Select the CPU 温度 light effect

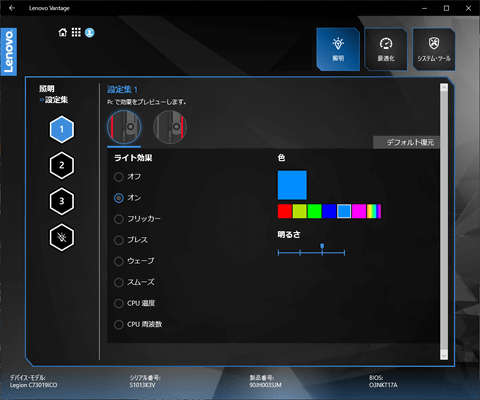click(134, 303)
